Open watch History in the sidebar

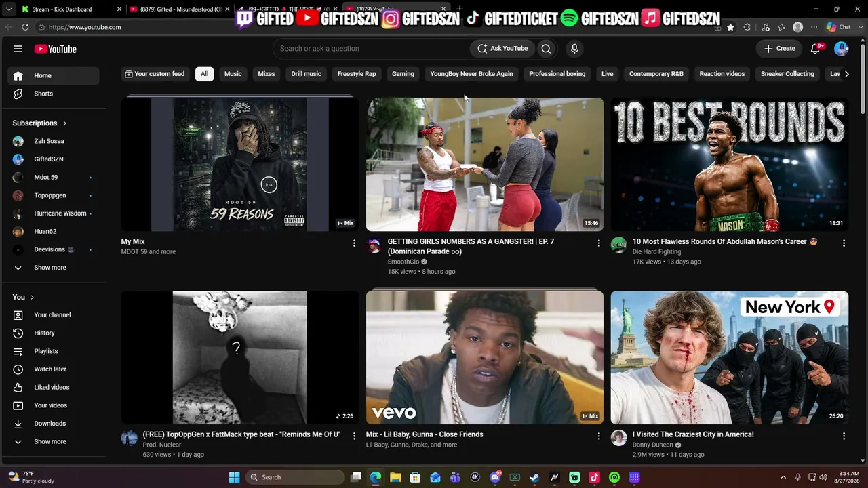point(54,333)
